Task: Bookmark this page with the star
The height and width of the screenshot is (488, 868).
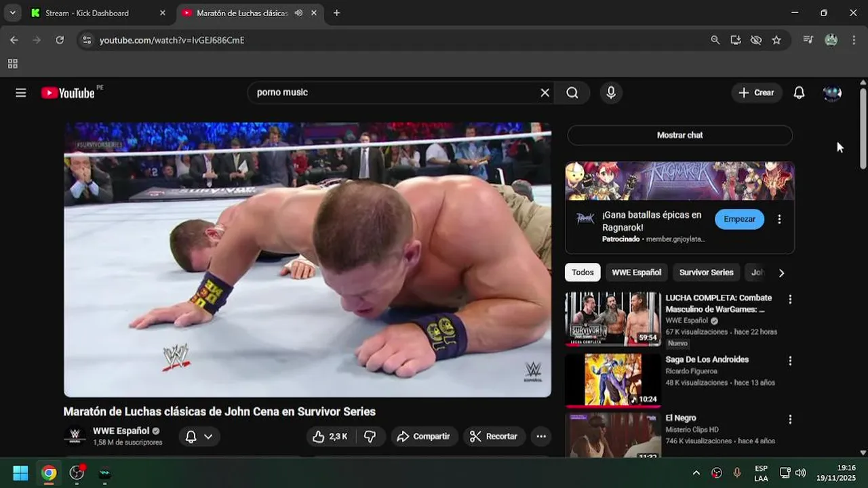Action: (776, 40)
